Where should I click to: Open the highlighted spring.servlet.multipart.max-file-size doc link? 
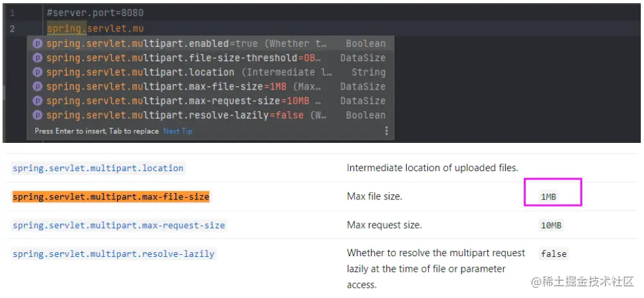pos(111,196)
